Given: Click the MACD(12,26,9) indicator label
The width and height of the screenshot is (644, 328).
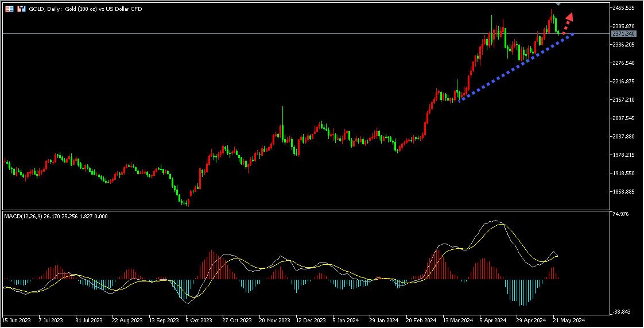Looking at the screenshot, I should pyautogui.click(x=26, y=216).
